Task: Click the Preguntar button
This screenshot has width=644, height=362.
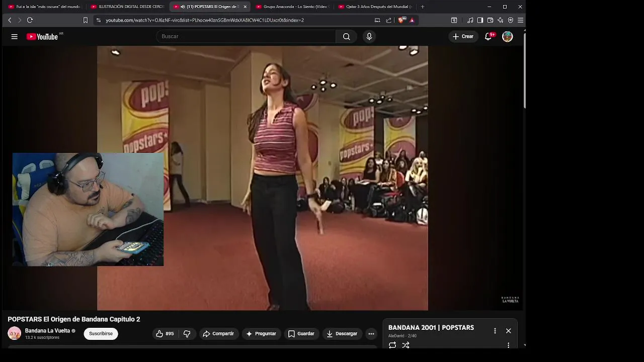Action: [261, 333]
